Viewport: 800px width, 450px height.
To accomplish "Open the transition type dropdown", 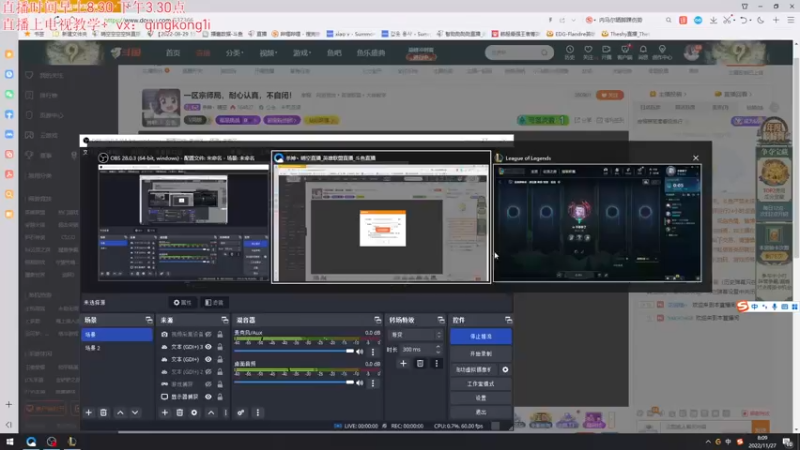I will [x=414, y=335].
